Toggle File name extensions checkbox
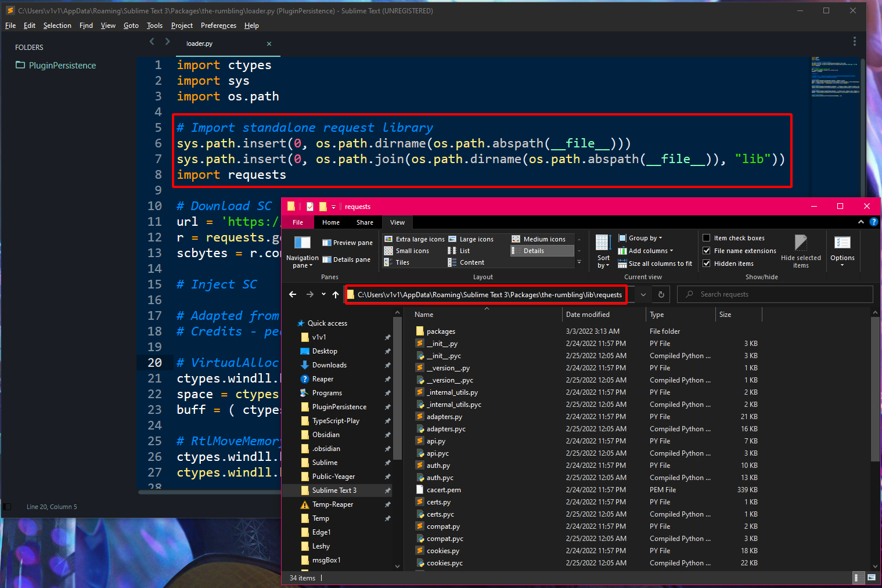Image resolution: width=882 pixels, height=588 pixels. (x=740, y=251)
